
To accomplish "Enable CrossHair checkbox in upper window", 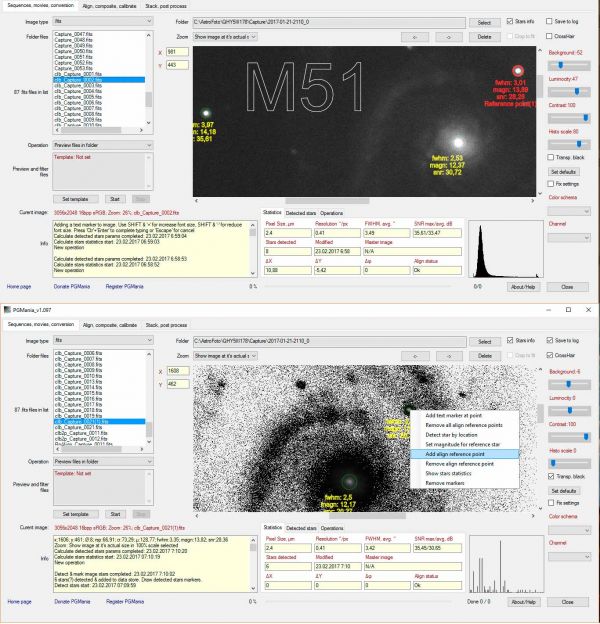I will click(549, 36).
